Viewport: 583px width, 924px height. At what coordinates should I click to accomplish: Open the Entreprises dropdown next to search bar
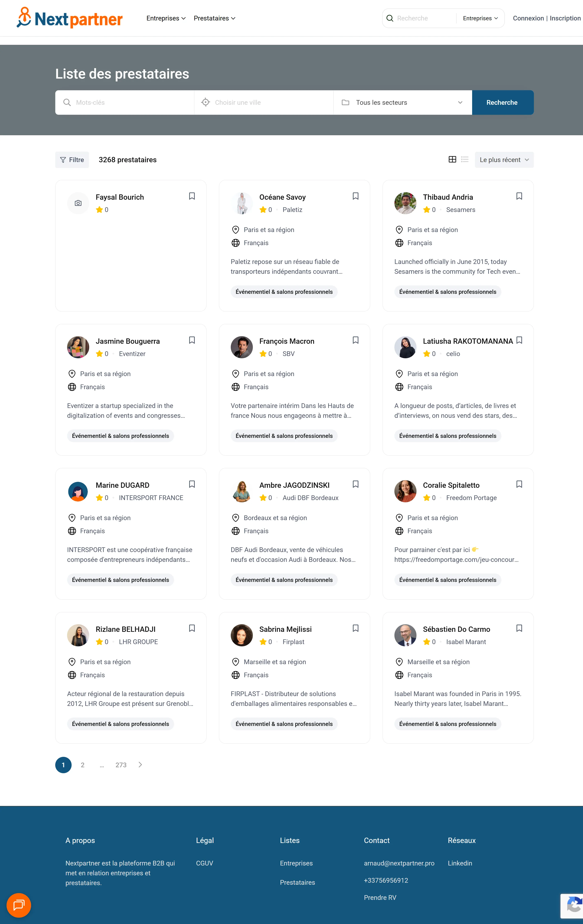480,18
